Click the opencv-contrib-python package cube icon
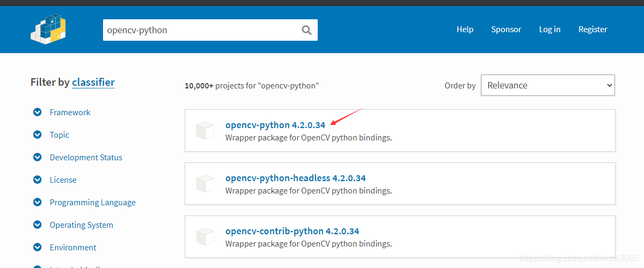The width and height of the screenshot is (644, 268). tap(205, 237)
